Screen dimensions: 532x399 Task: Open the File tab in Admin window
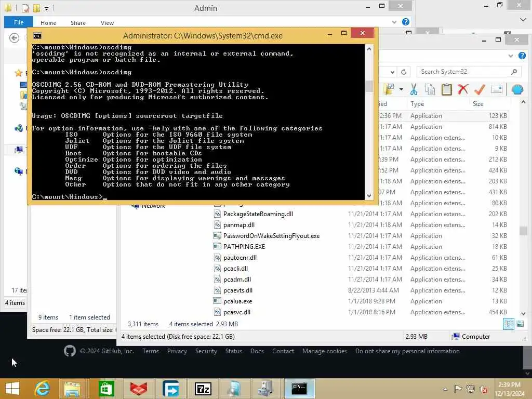[19, 22]
